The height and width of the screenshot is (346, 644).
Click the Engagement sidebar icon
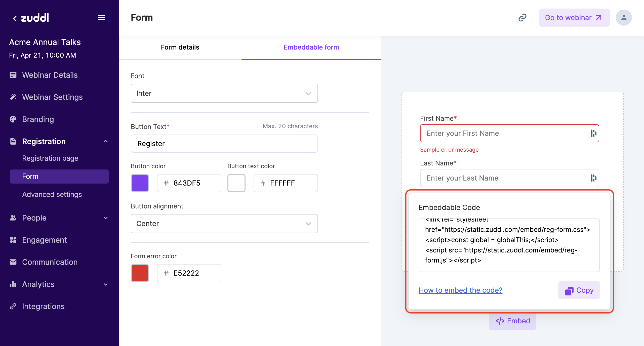13,239
